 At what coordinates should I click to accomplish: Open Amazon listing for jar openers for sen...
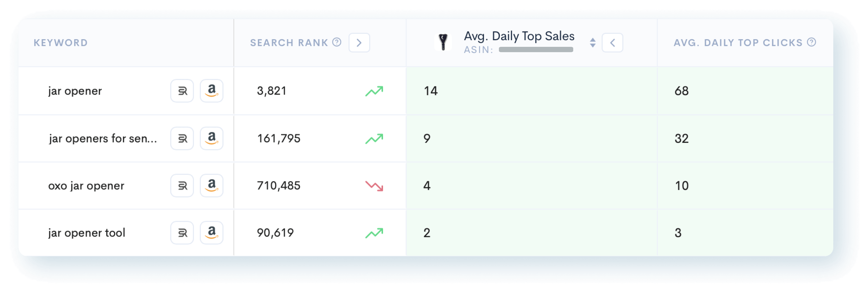click(211, 138)
